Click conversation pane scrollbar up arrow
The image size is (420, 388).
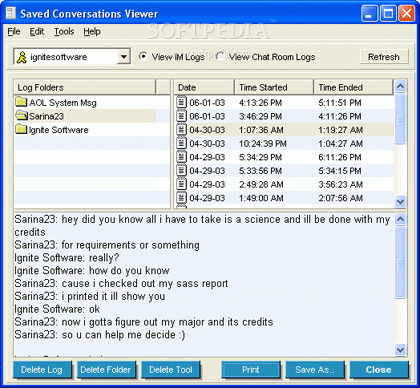tap(400, 220)
